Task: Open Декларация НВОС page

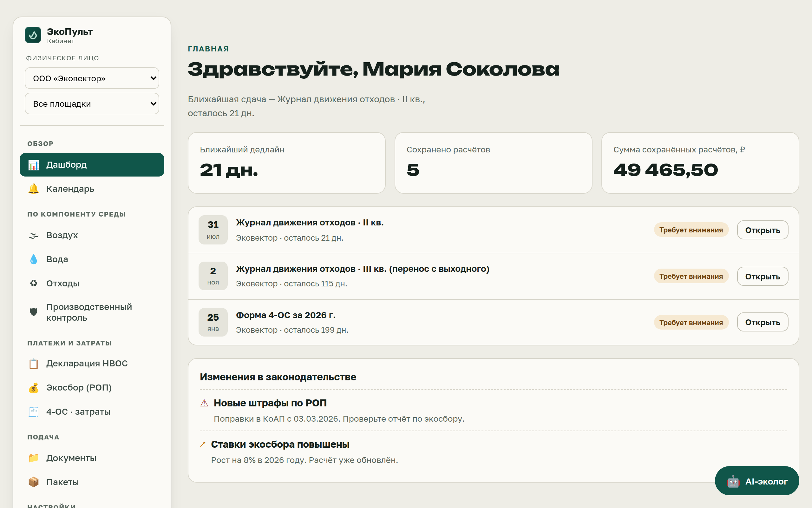Action: click(x=92, y=364)
